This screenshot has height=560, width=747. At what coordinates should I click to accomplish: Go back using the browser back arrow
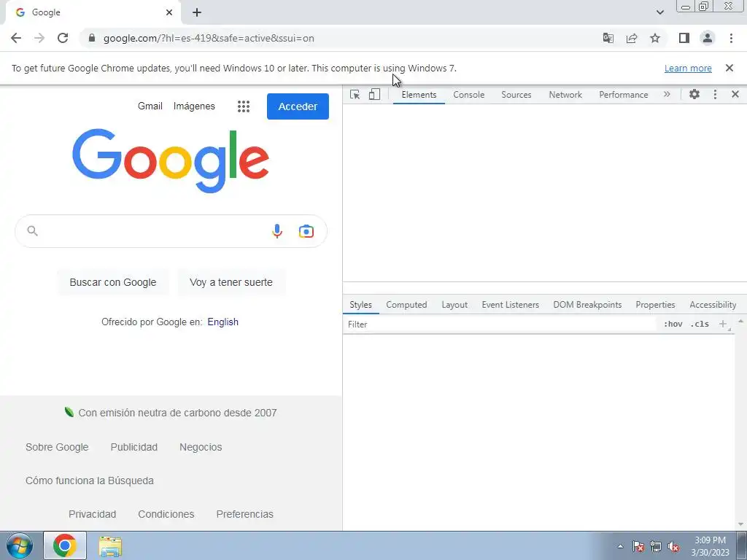coord(16,38)
